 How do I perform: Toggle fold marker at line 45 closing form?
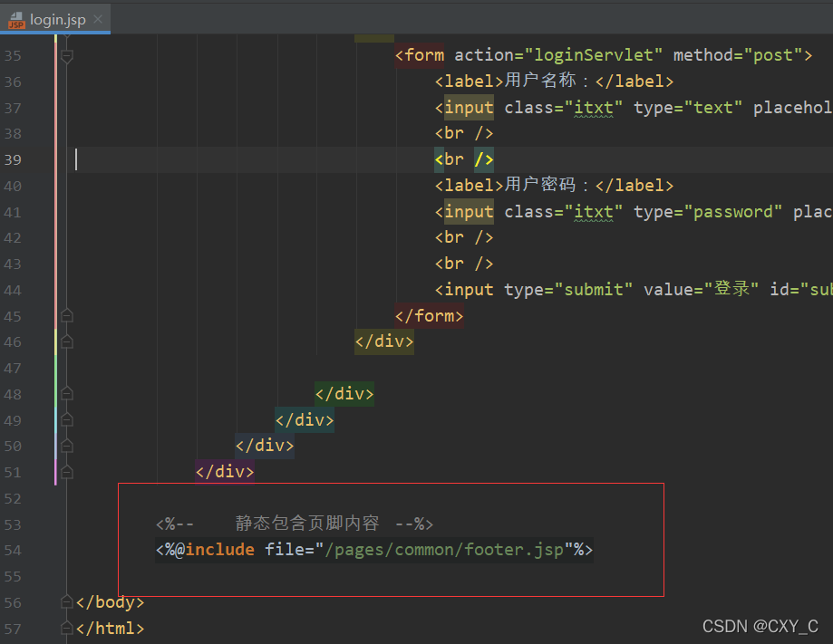pos(67,315)
